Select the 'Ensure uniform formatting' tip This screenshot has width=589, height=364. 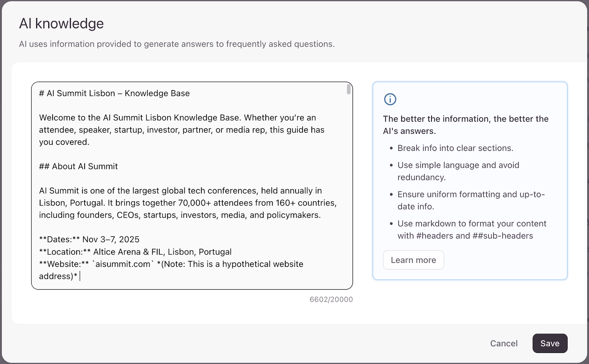click(x=471, y=200)
